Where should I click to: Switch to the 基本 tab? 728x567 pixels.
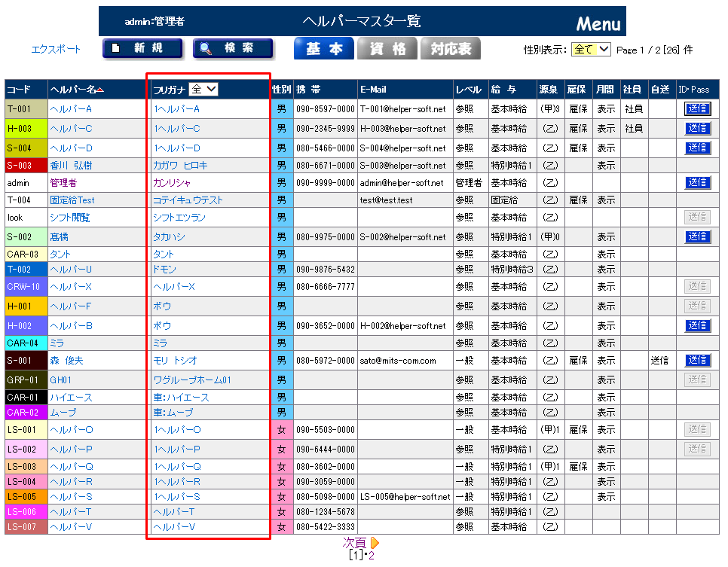(323, 49)
